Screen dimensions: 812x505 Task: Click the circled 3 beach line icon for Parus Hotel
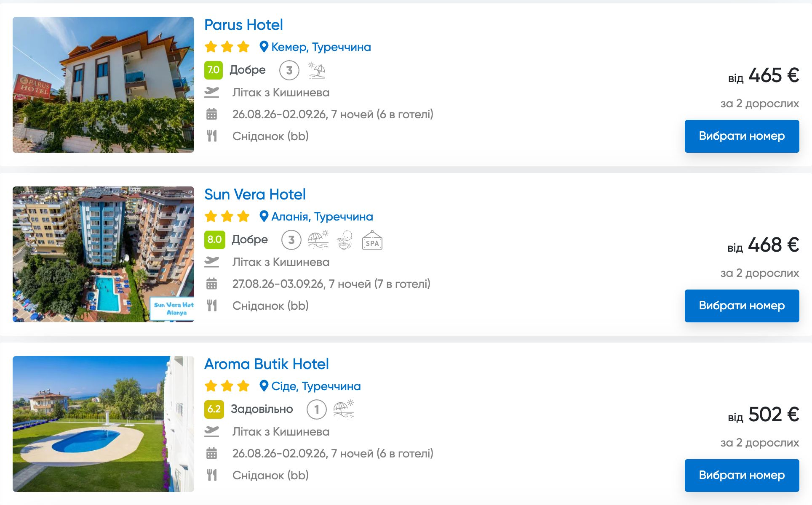[289, 70]
